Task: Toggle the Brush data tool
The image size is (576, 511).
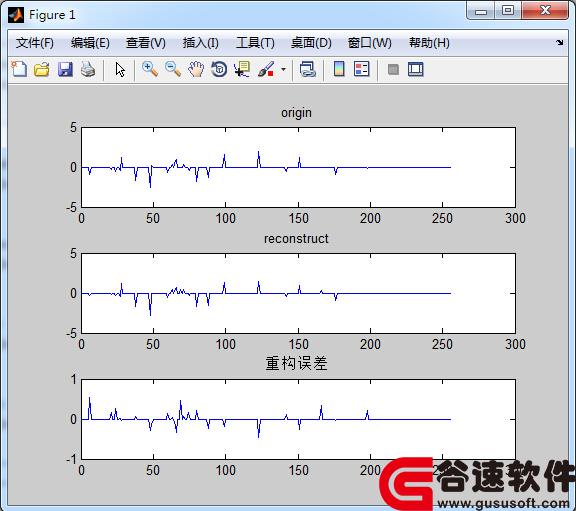Action: click(x=266, y=69)
